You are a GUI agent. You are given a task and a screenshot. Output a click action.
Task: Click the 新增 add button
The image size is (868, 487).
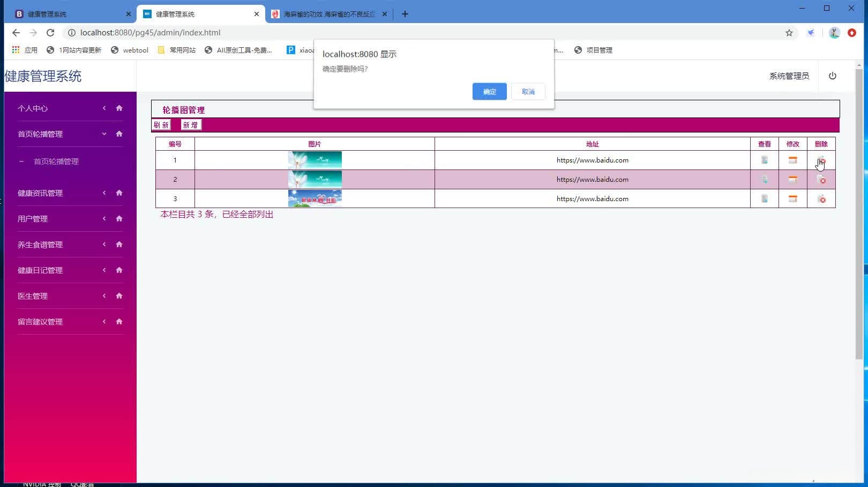coord(190,125)
